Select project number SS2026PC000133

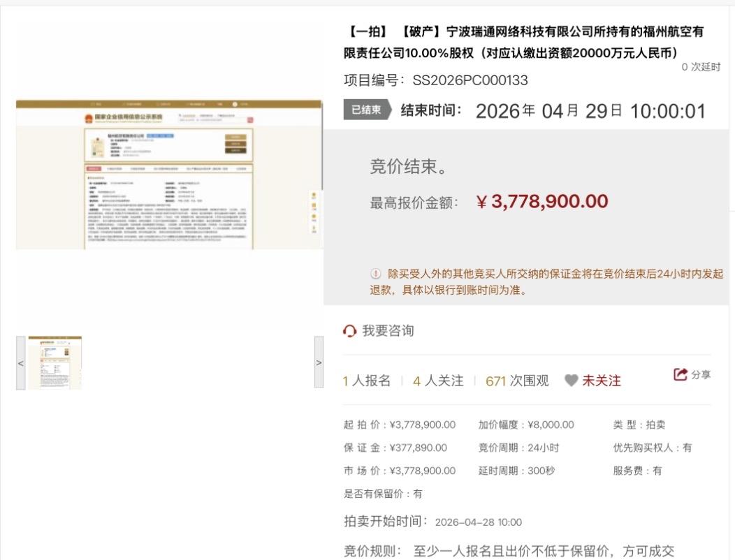(x=470, y=80)
